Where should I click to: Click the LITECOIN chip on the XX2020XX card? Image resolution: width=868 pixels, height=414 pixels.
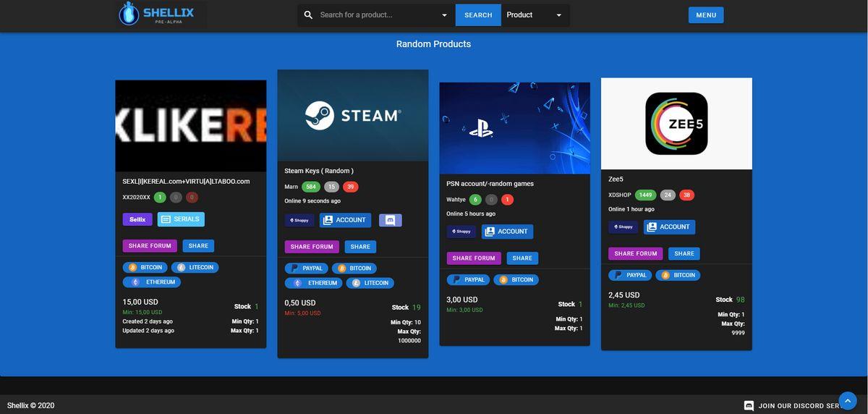click(195, 268)
